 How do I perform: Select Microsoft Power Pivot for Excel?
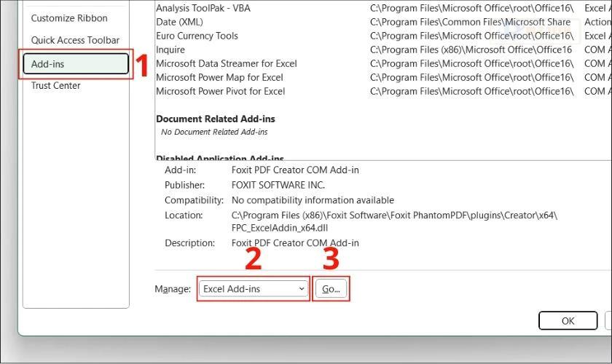tap(383, 91)
